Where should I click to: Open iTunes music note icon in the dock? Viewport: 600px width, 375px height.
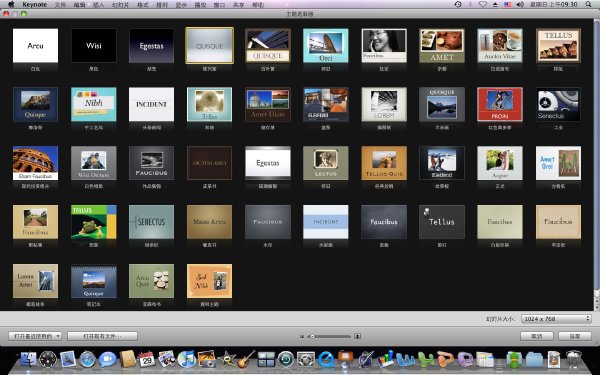186,359
